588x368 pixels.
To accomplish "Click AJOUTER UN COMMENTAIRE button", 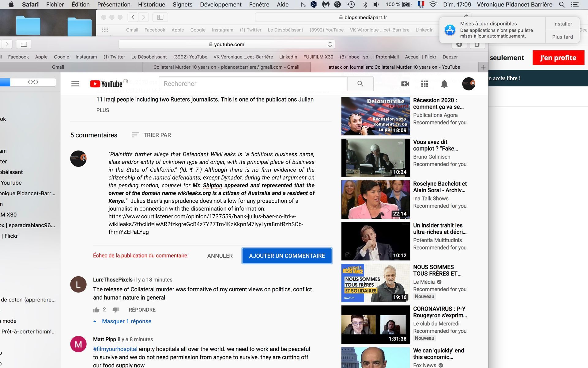I will click(287, 256).
